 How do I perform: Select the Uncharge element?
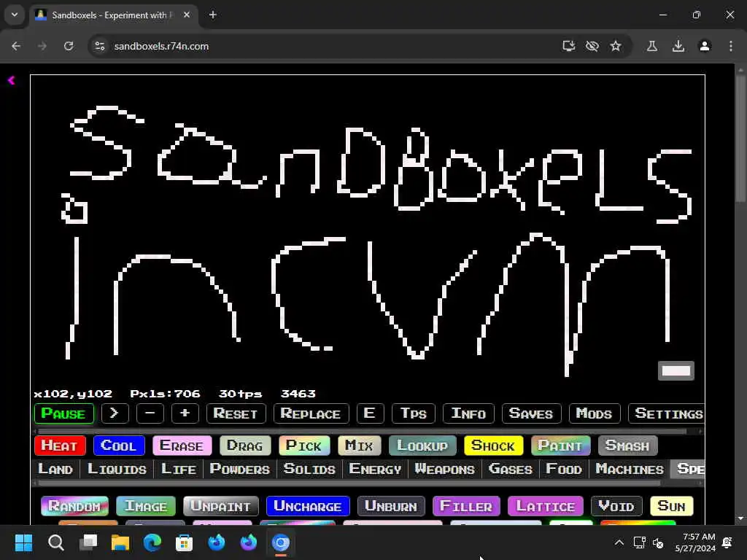tap(308, 506)
